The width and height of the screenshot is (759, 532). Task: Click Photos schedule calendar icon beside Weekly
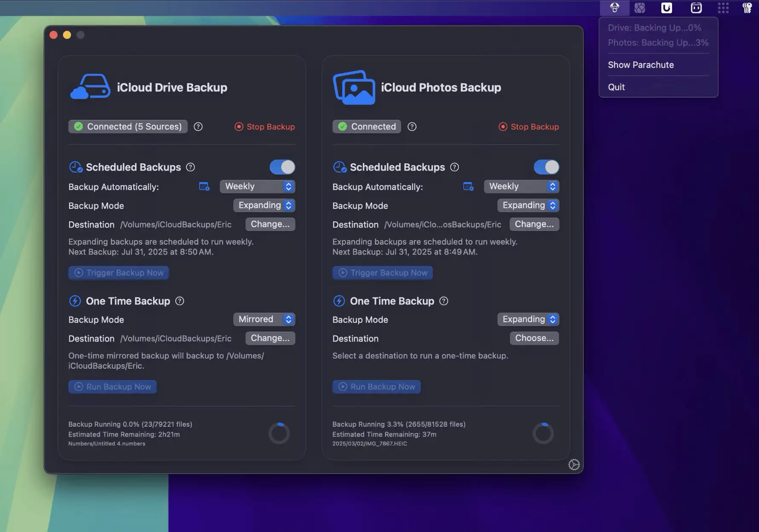(468, 186)
